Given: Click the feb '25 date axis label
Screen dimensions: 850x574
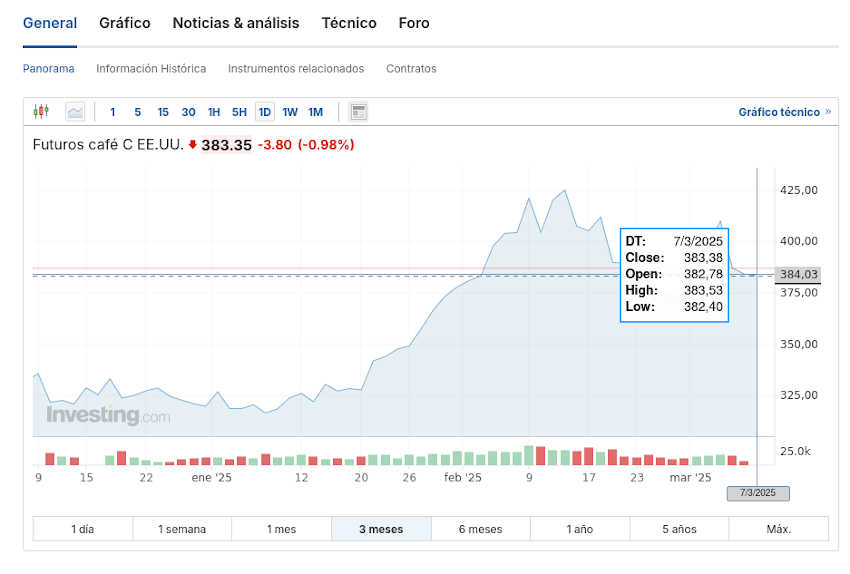Looking at the screenshot, I should 462,478.
